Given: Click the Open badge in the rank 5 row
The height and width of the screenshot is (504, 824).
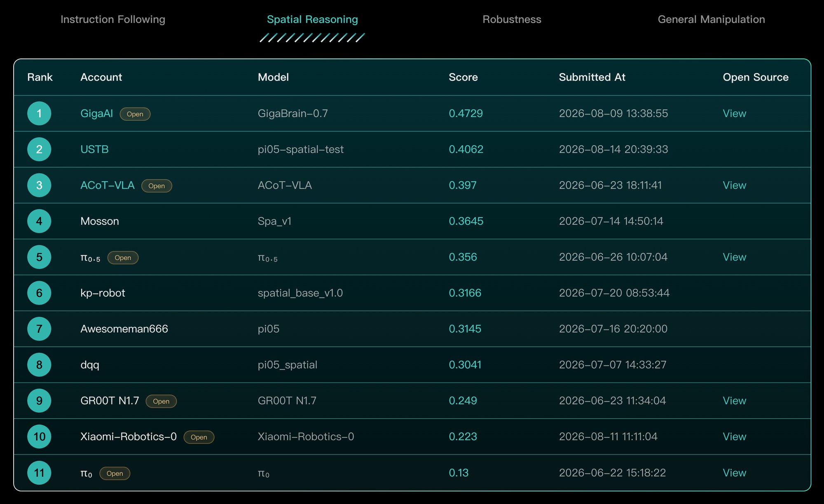Looking at the screenshot, I should click(123, 258).
